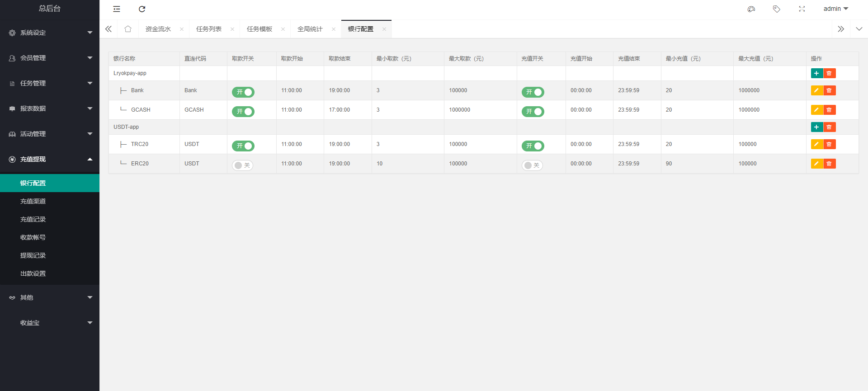This screenshot has height=391, width=868.
Task: Switch to the 任务列表 tab
Action: point(209,29)
